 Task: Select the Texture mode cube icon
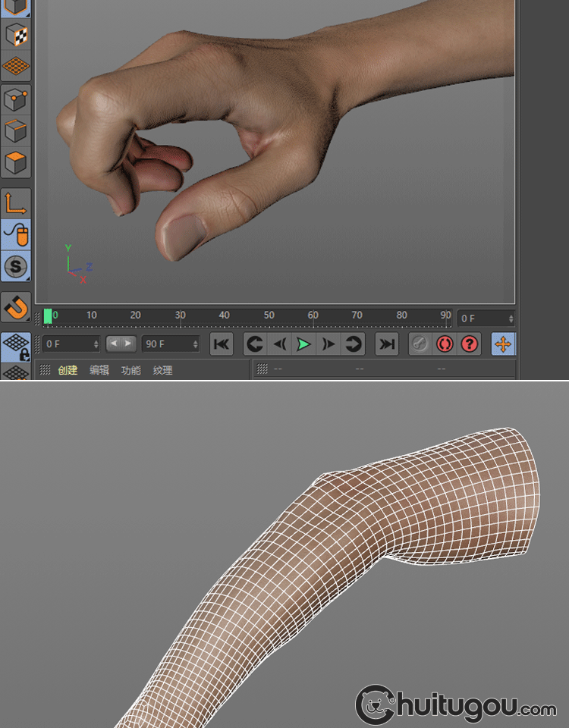pyautogui.click(x=15, y=33)
